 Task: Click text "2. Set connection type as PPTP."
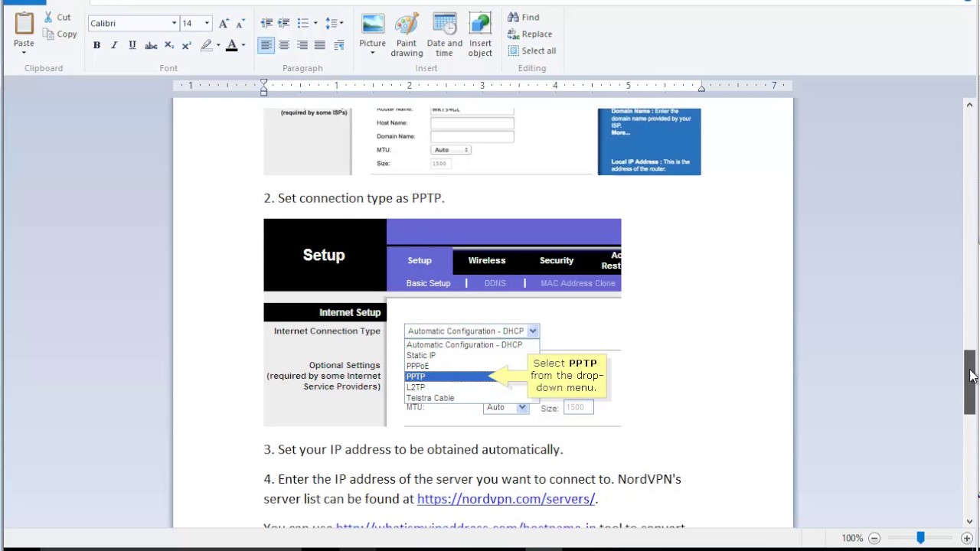pos(354,198)
